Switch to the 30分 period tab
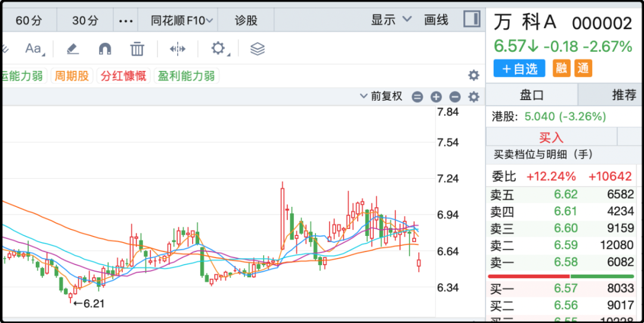 [85, 20]
